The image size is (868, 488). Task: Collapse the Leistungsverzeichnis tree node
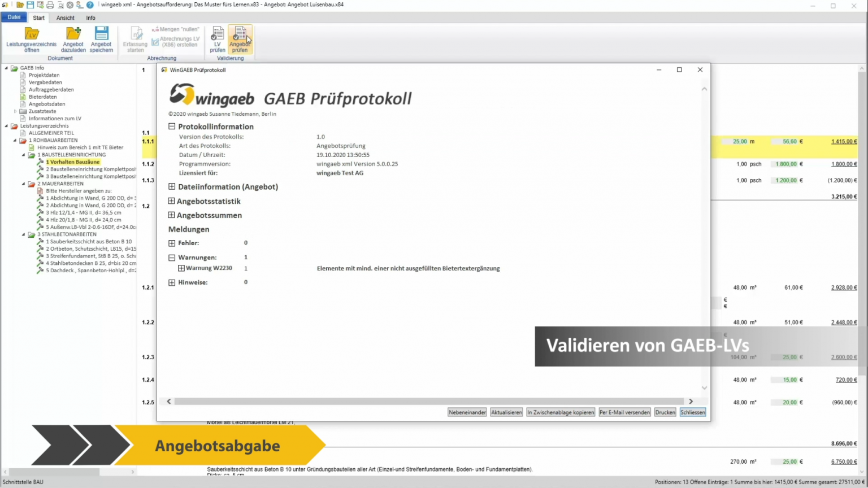click(x=7, y=125)
